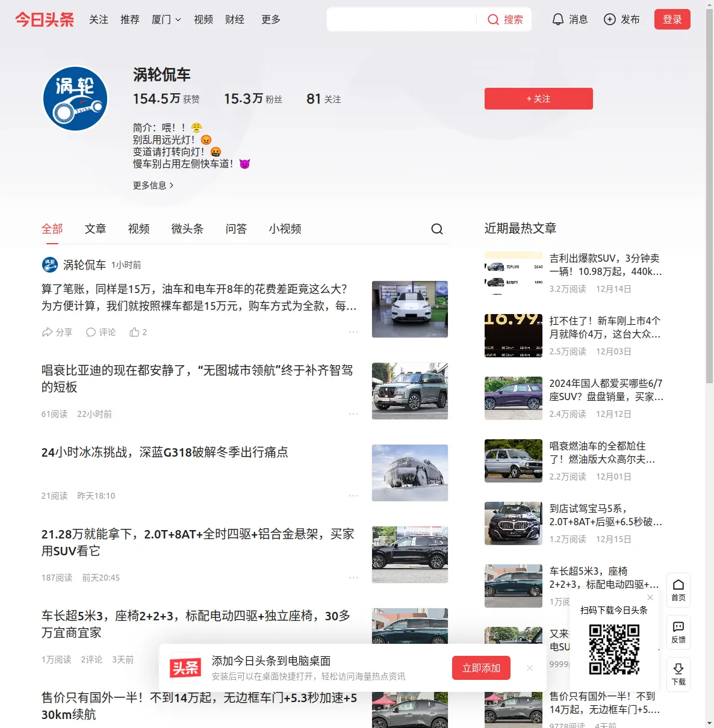Image resolution: width=714 pixels, height=728 pixels.
Task: Open article 24小时冰冻挑战 深蓝G318
Action: (165, 452)
